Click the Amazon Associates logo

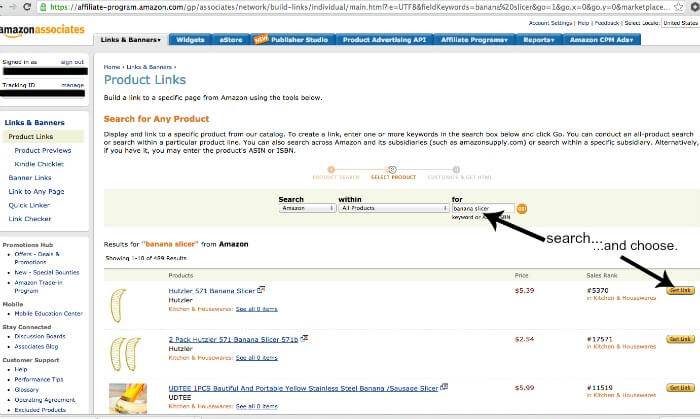pyautogui.click(x=42, y=30)
